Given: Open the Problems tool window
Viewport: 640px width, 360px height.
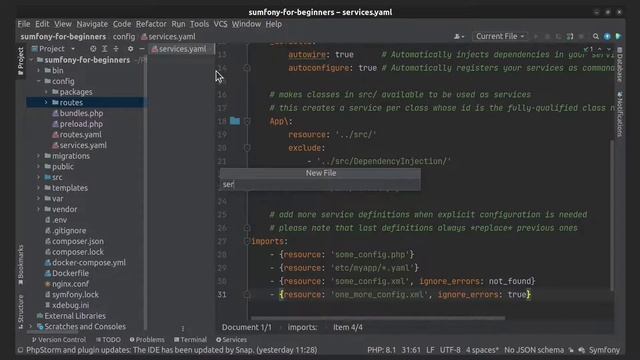Looking at the screenshot, I should pyautogui.click(x=147, y=340).
